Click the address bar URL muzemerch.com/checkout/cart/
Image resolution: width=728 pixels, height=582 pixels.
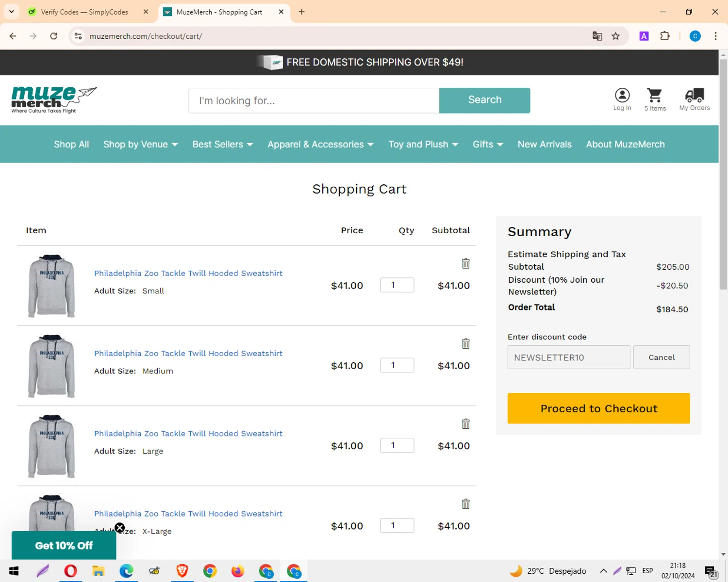click(x=146, y=36)
